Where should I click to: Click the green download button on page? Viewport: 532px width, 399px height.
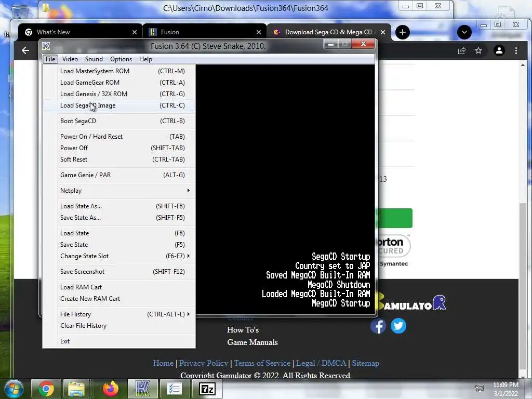[395, 218]
